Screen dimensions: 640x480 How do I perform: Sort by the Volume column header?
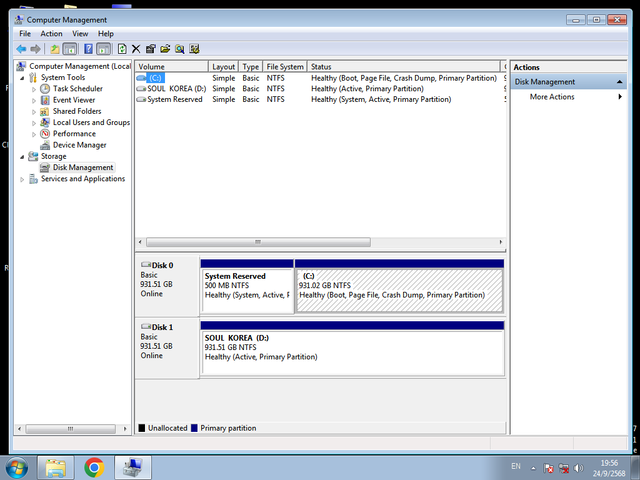(x=171, y=67)
